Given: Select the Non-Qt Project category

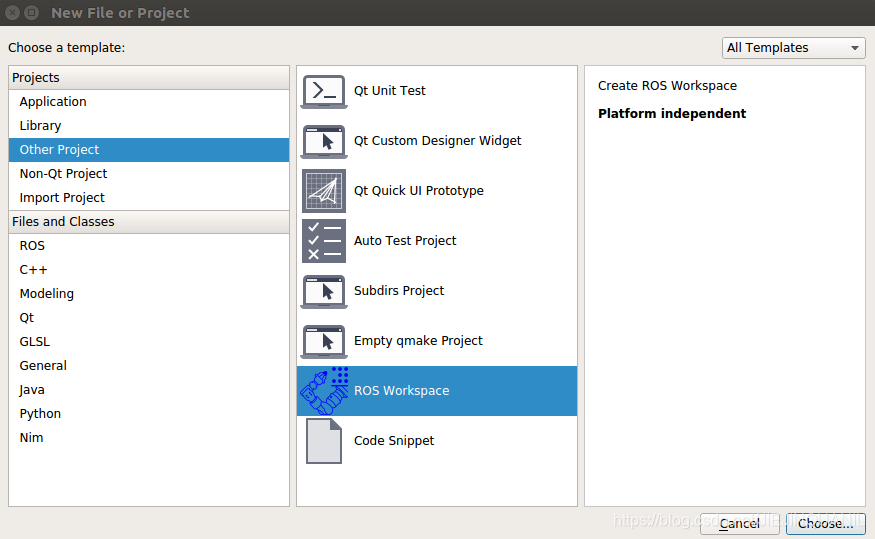Looking at the screenshot, I should click(x=149, y=174).
